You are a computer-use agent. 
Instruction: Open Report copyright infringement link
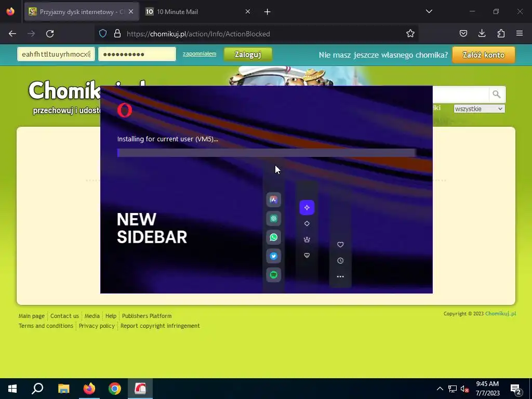160,326
